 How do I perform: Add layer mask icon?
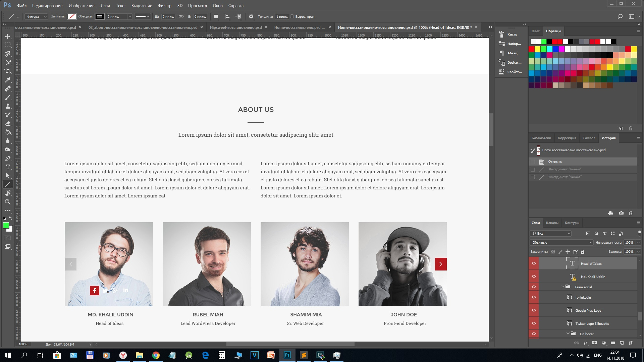tap(594, 343)
